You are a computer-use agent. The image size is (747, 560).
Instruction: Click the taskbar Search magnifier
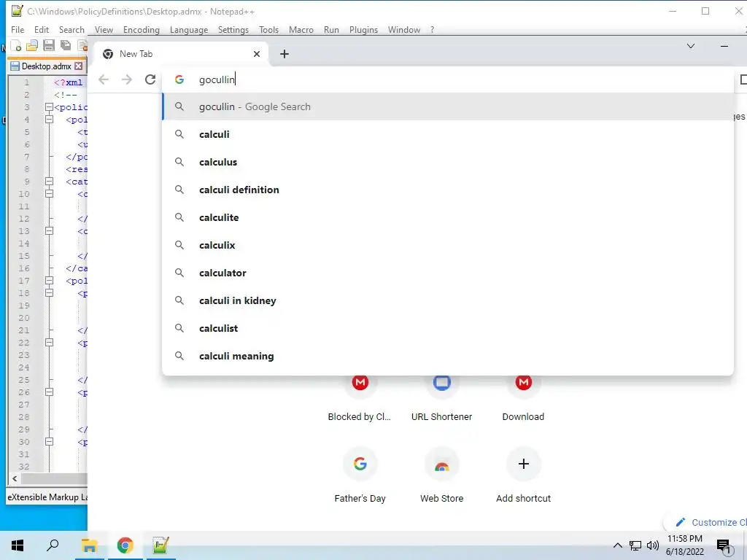(53, 545)
